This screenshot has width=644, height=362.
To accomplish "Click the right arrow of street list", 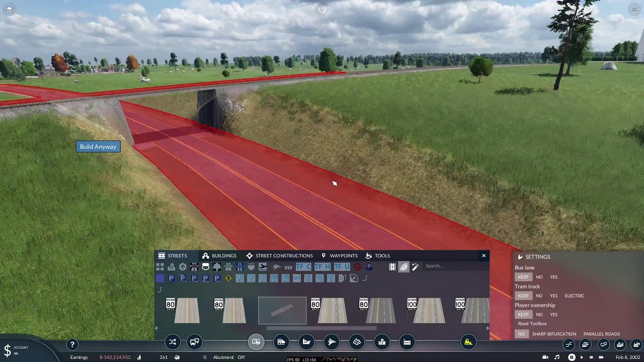I will click(x=487, y=328).
